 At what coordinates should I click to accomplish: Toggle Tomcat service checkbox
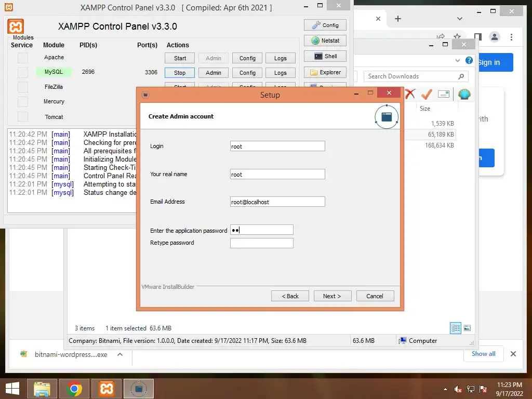(23, 117)
